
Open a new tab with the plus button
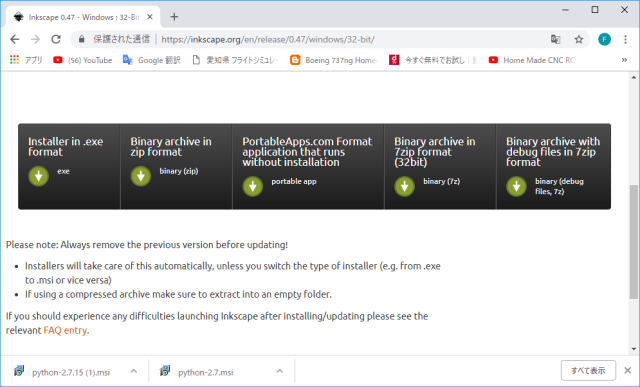[174, 17]
